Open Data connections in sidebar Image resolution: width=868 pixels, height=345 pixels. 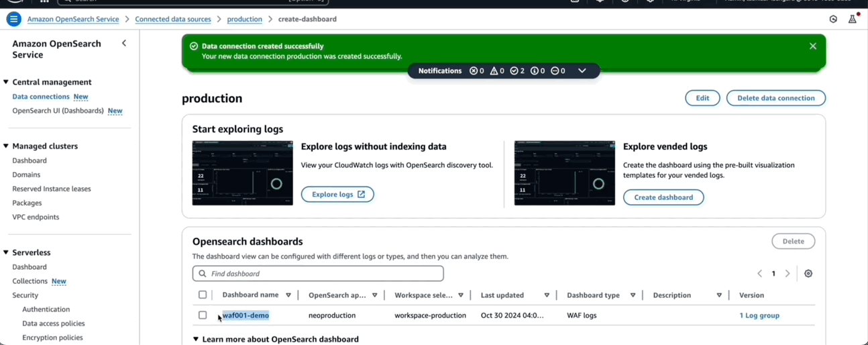point(41,97)
